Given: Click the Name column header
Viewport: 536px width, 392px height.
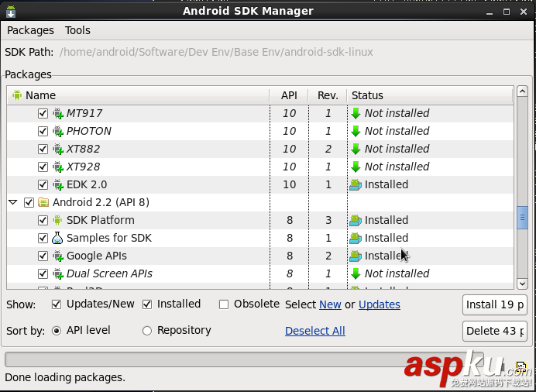Looking at the screenshot, I should (138, 95).
